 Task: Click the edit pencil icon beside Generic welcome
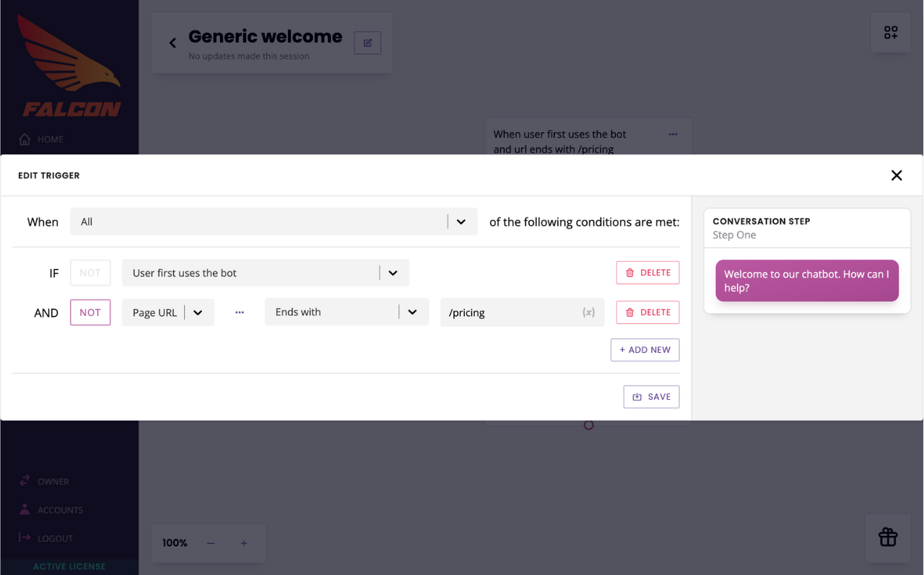coord(367,43)
